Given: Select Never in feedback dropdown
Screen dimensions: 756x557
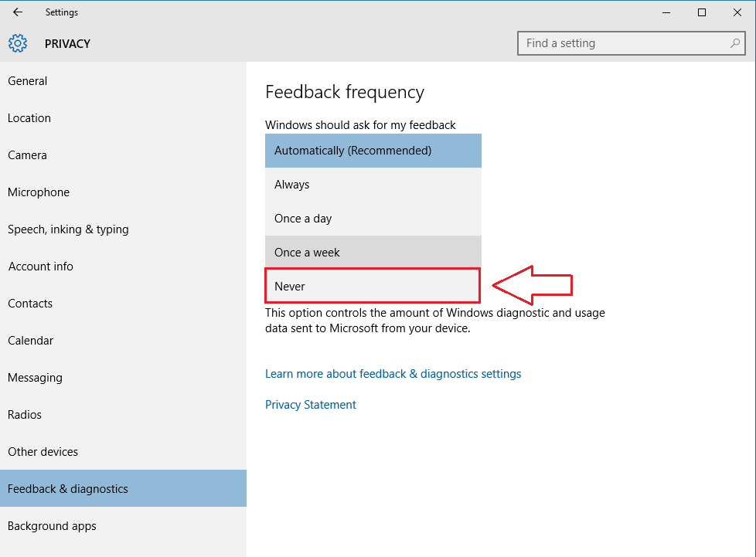Looking at the screenshot, I should click(373, 286).
